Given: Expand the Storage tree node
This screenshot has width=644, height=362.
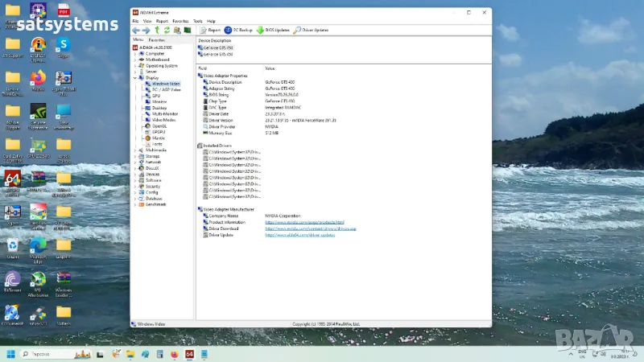Looking at the screenshot, I should pos(135,156).
